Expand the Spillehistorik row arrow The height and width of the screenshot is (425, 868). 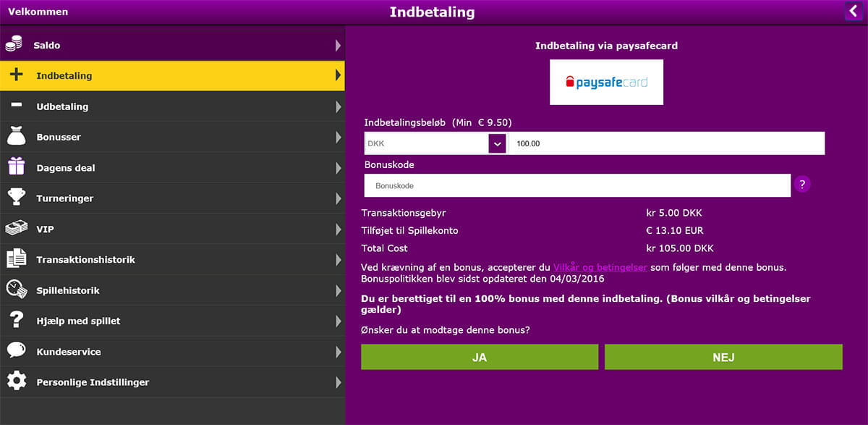(338, 290)
